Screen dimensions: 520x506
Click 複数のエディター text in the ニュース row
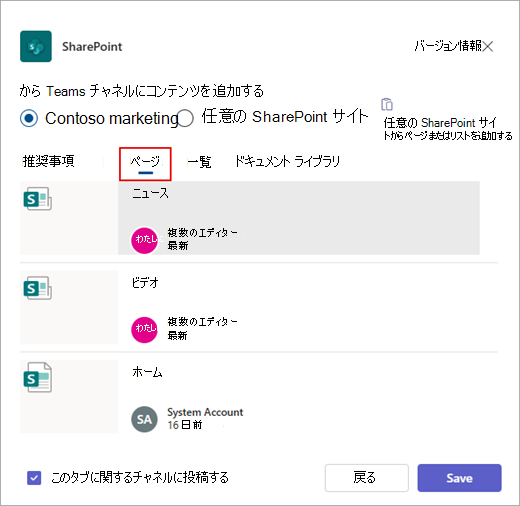click(203, 233)
